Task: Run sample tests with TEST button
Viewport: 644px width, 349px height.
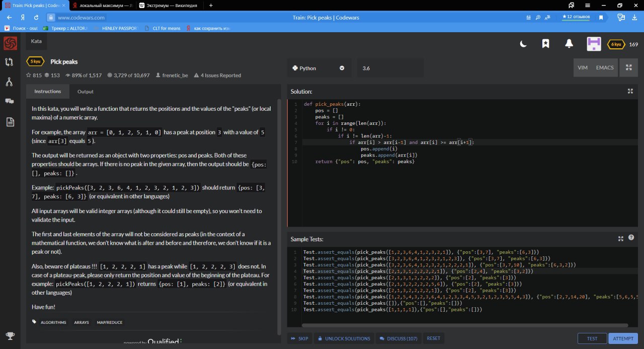Action: 592,338
